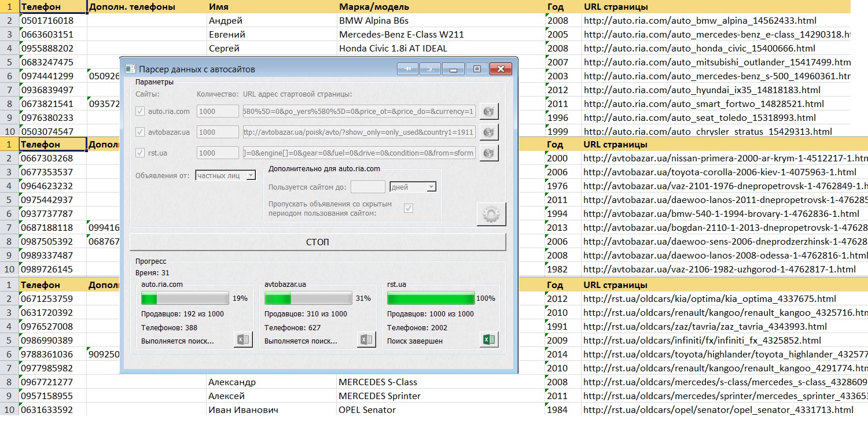
Task: Click the gear settings button in the parser dialog
Action: pos(491,214)
